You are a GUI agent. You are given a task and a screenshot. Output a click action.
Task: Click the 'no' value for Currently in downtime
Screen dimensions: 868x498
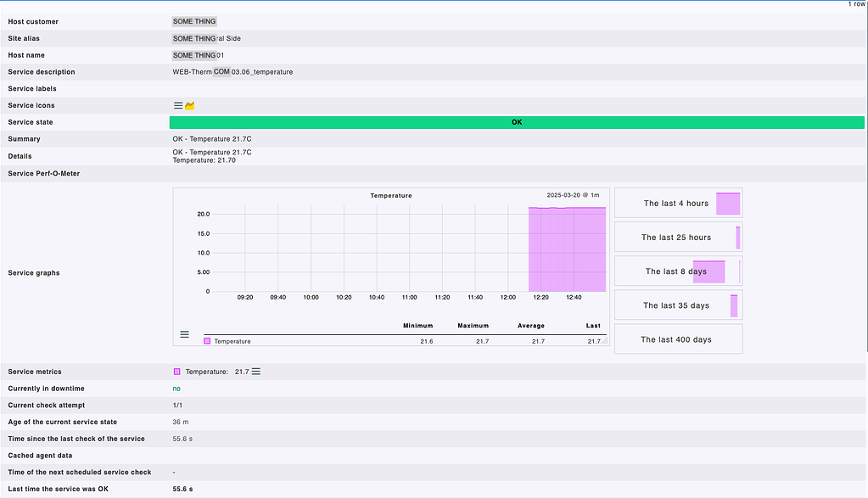tap(176, 389)
